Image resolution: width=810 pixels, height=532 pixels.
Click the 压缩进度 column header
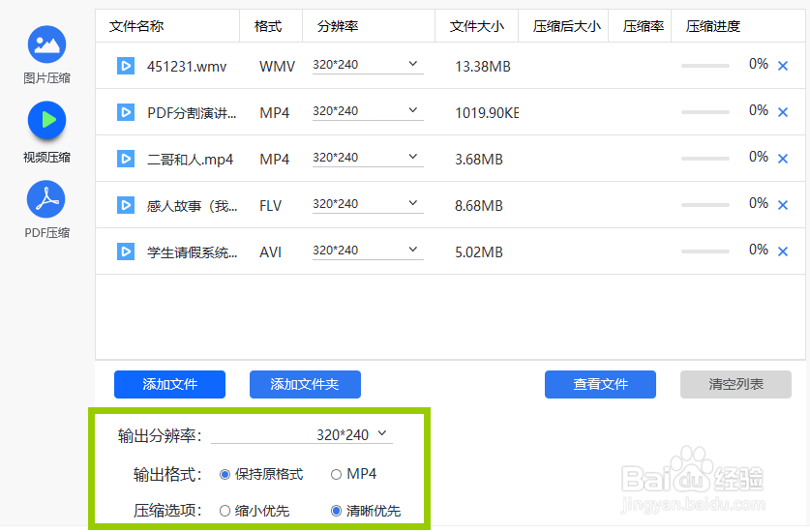click(713, 26)
